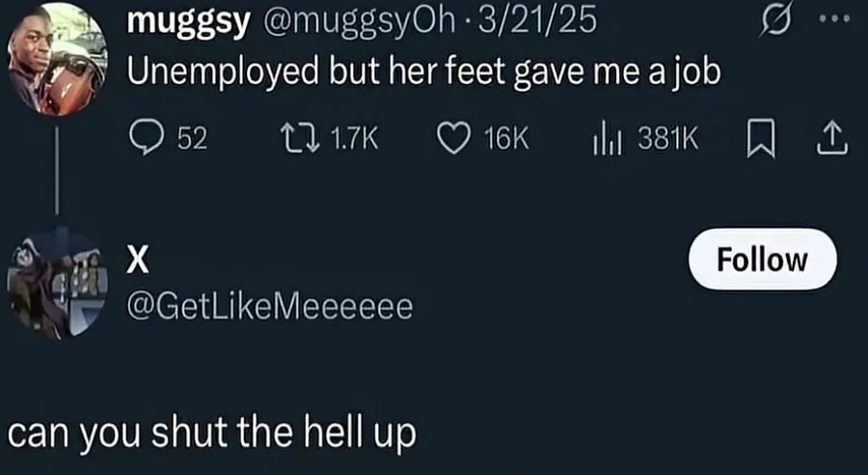Open the X user's profile avatar
The image size is (868, 475).
(58, 283)
